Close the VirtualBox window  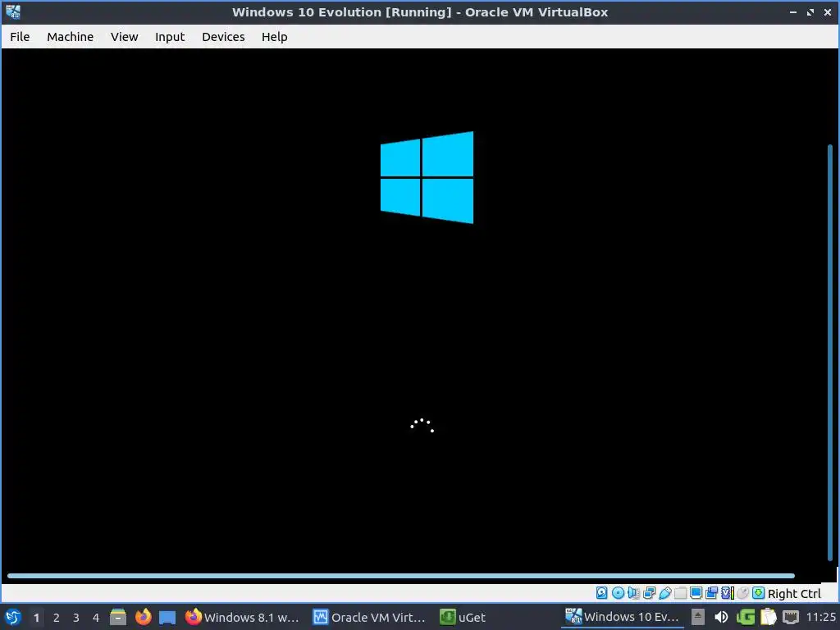(827, 11)
